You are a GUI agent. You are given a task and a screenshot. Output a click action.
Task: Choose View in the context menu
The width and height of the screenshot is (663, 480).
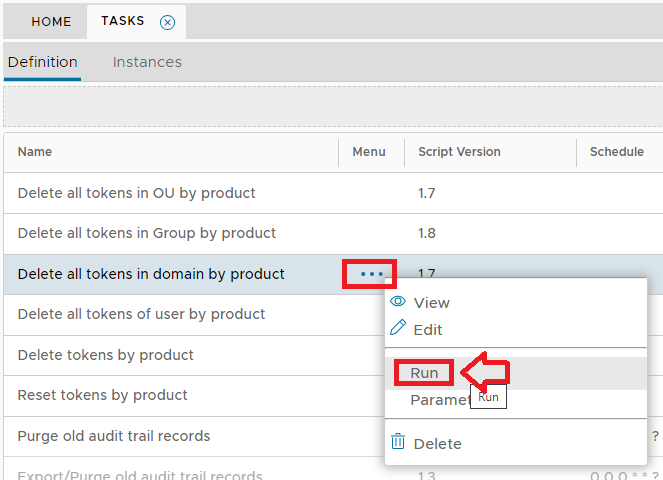click(x=431, y=302)
